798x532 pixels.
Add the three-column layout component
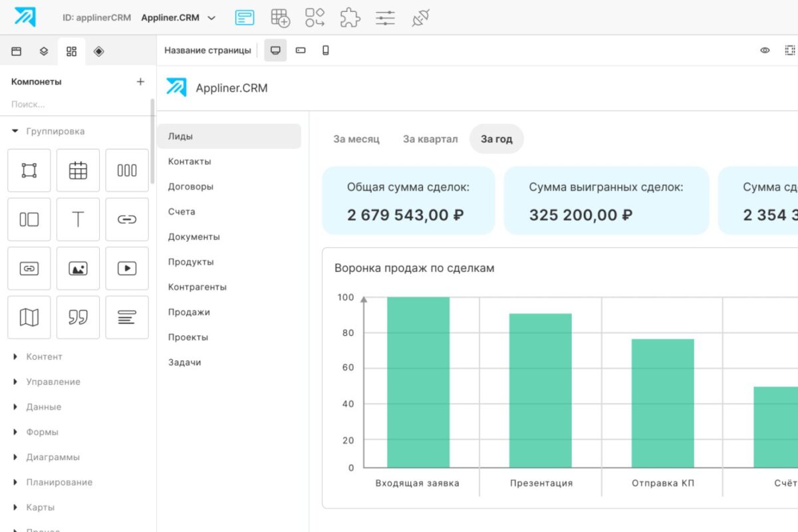pos(127,170)
